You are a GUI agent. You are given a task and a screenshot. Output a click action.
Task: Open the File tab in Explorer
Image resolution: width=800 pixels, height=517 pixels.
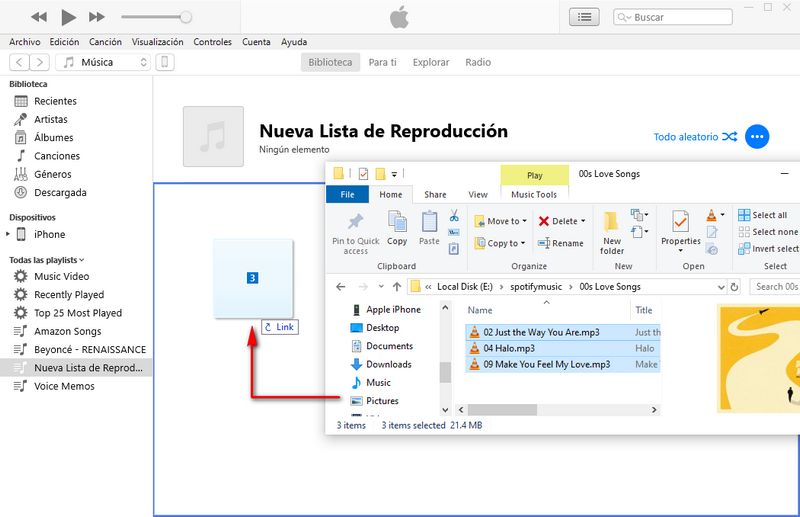[347, 194]
